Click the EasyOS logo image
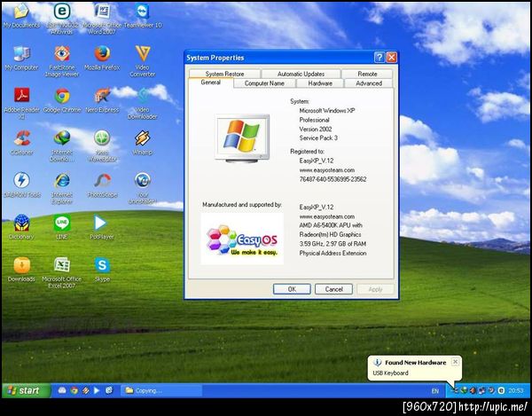 point(242,239)
